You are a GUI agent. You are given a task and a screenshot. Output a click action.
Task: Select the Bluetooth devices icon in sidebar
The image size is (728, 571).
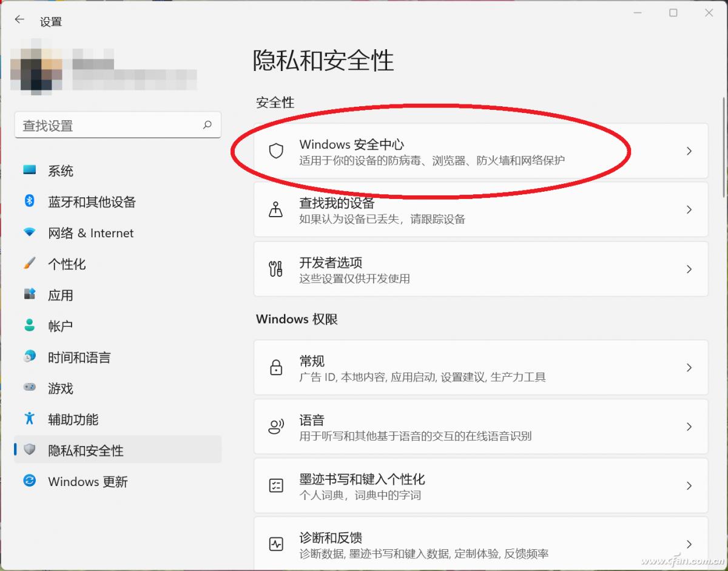[x=29, y=202]
